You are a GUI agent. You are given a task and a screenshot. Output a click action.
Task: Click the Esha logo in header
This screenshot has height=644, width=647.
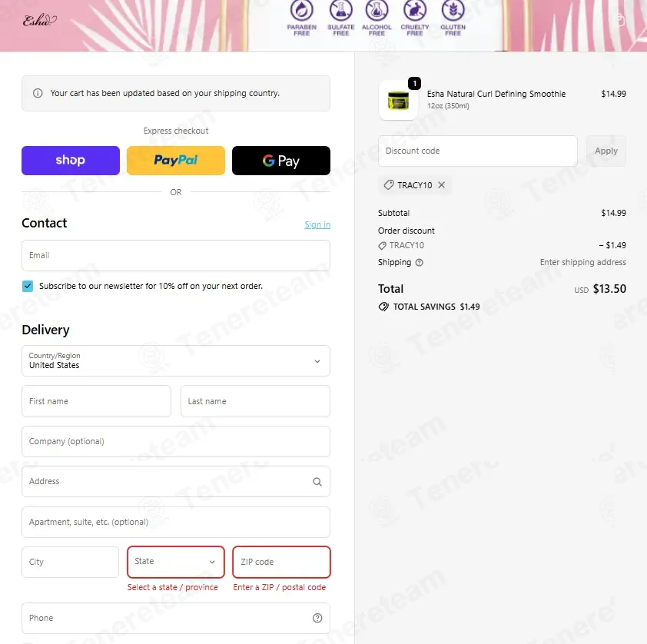(40, 20)
